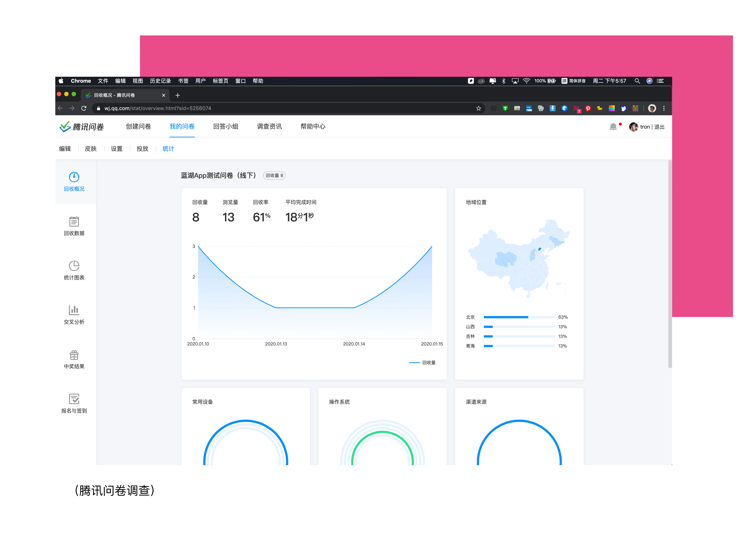Click the notification bell icon

click(613, 127)
